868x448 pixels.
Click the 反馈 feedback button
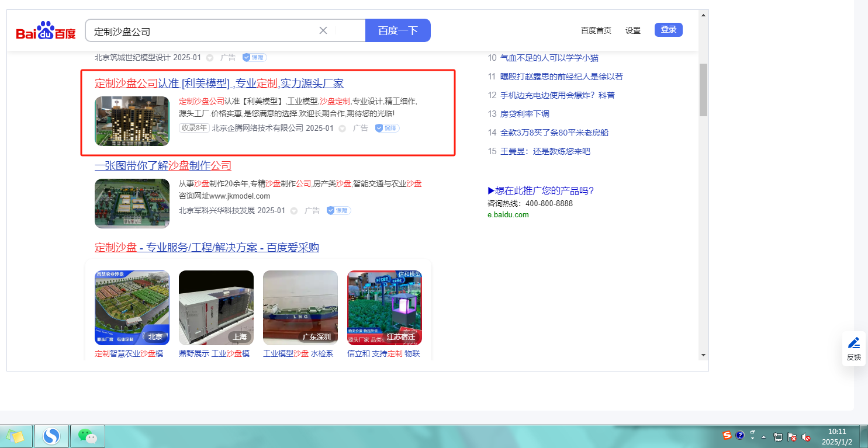click(854, 349)
